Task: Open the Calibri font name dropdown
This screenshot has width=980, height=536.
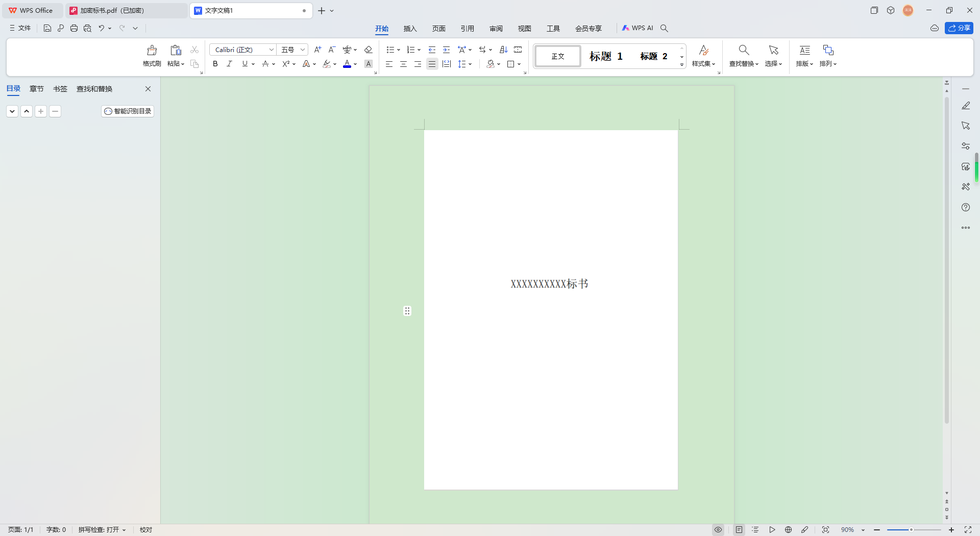Action: pos(271,50)
